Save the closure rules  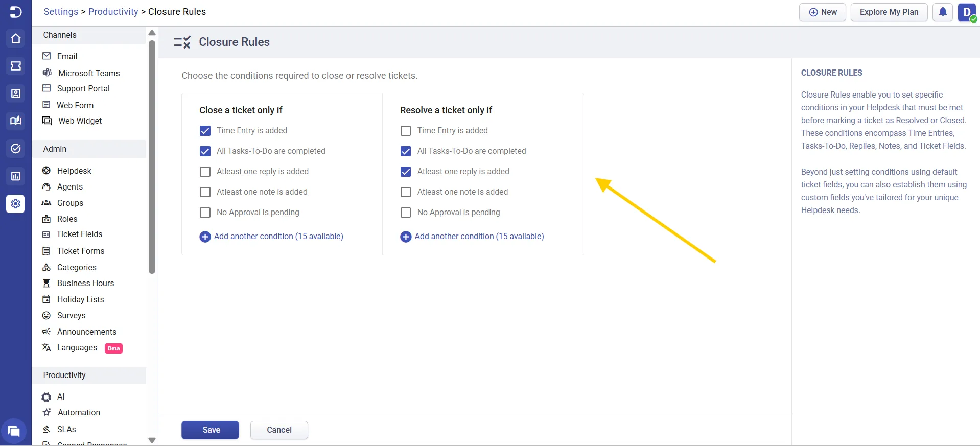210,430
